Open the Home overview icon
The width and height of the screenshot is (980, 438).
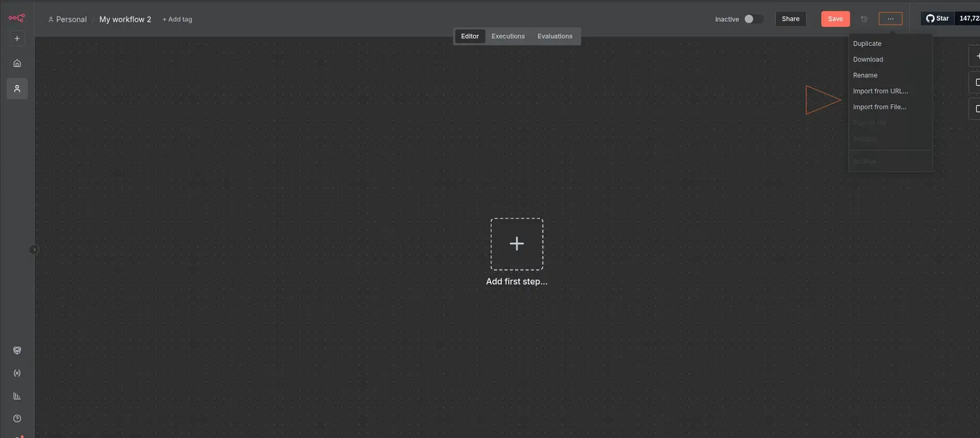[17, 63]
